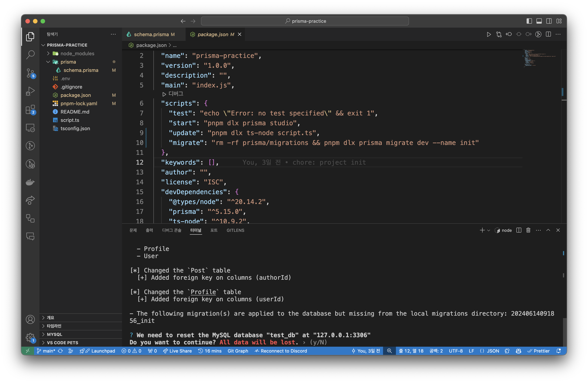Toggle the secondary sidebar layout button
Viewport: 588px width, 383px height.
coord(549,21)
